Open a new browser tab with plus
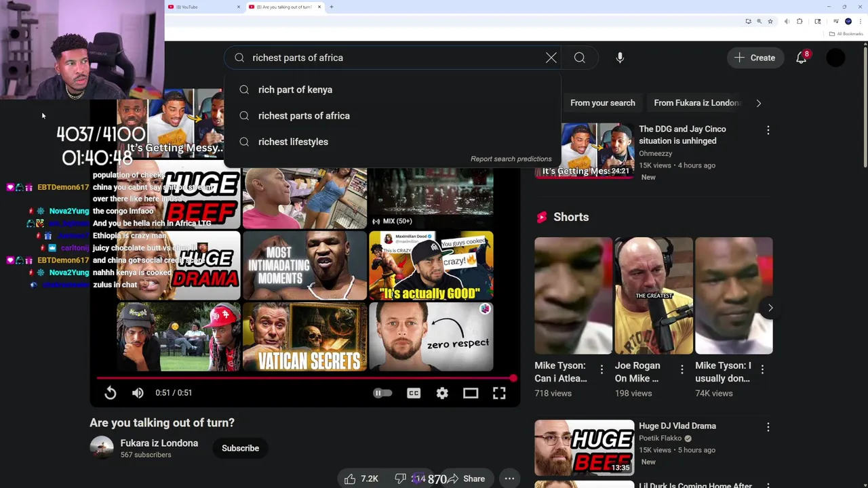This screenshot has height=488, width=868. tap(332, 7)
